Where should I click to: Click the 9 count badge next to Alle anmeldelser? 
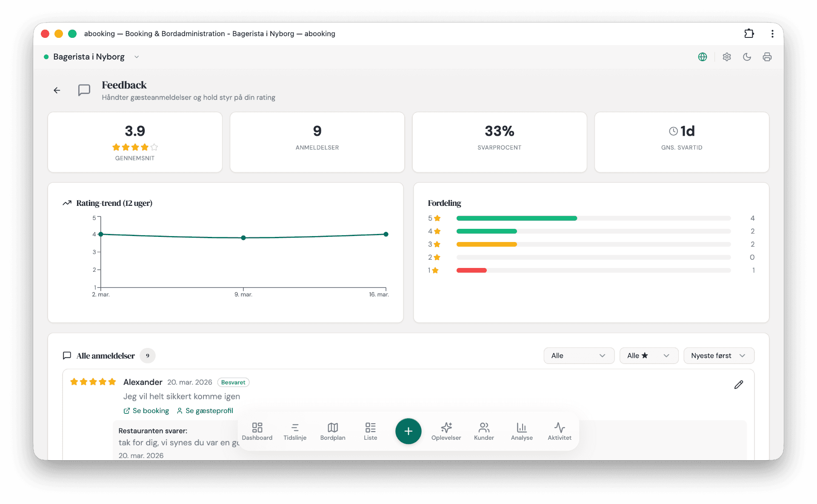(148, 356)
